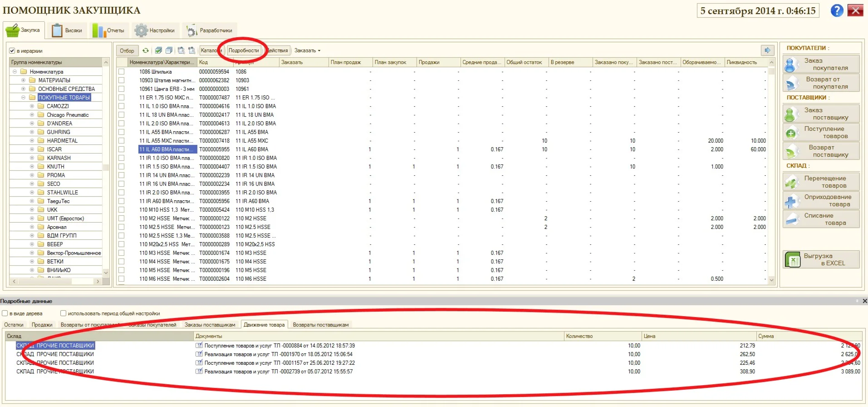Check the row checkbox for 10961 Цанга ER8
The width and height of the screenshot is (868, 407).
pos(121,89)
